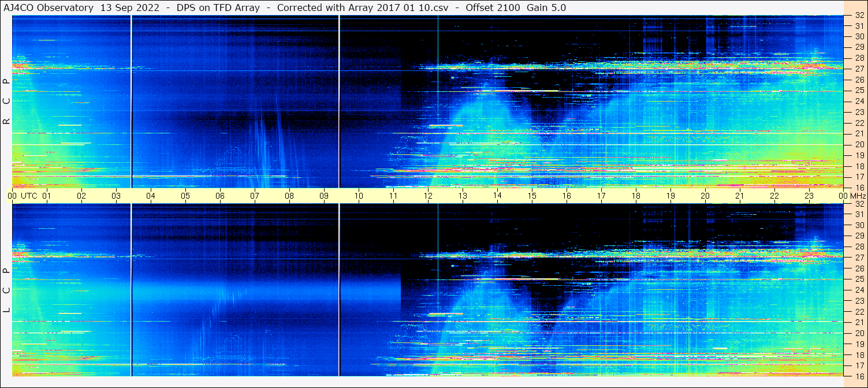This screenshot has height=388, width=868.
Task: Select hour 01 on the UTC time axis
Action: pos(47,196)
